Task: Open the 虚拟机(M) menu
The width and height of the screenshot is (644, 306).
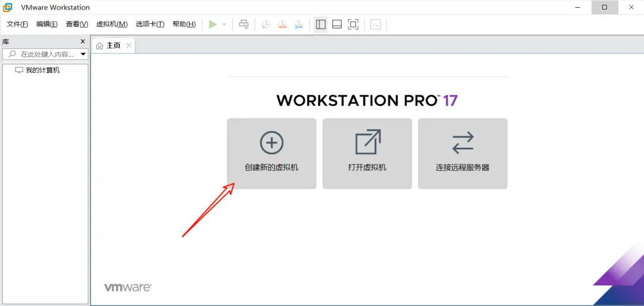Action: point(112,24)
